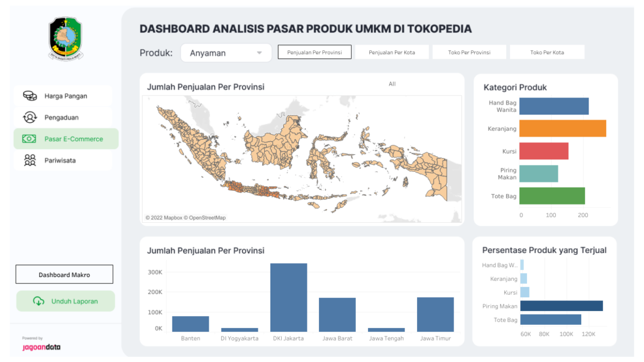The width and height of the screenshot is (644, 362).
Task: Click the orange Keranjang category bar
Action: click(x=563, y=128)
